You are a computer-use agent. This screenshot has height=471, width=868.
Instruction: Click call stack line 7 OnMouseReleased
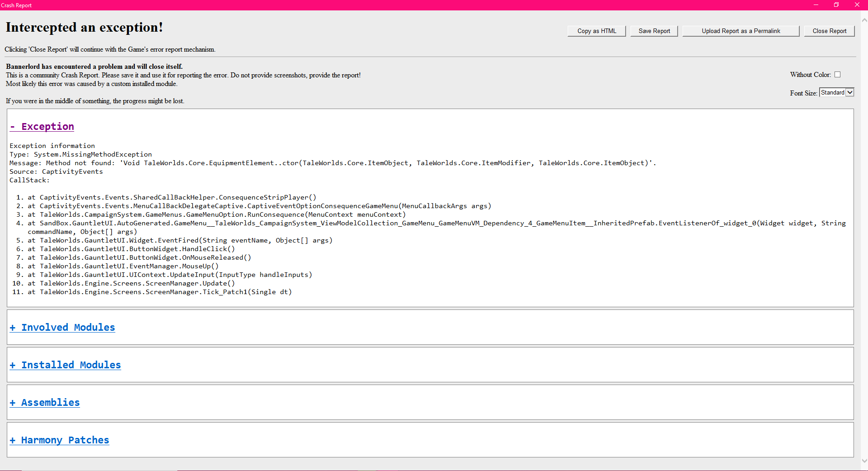139,257
